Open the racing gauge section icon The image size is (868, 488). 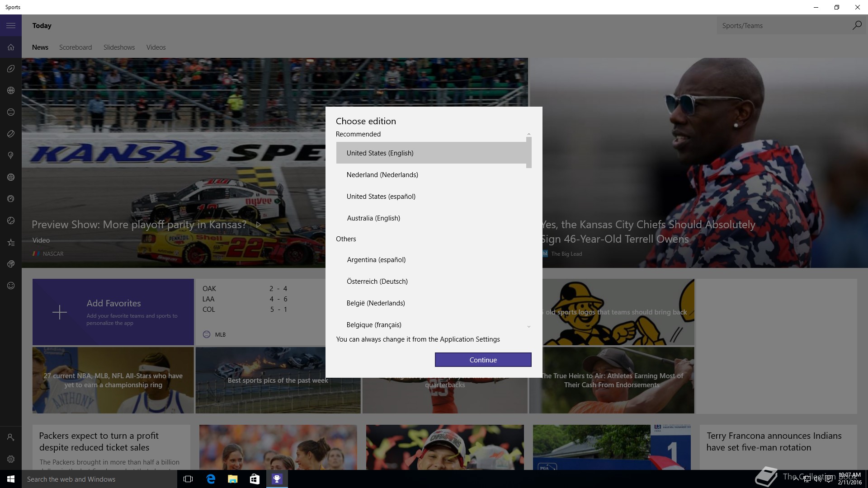point(11,199)
